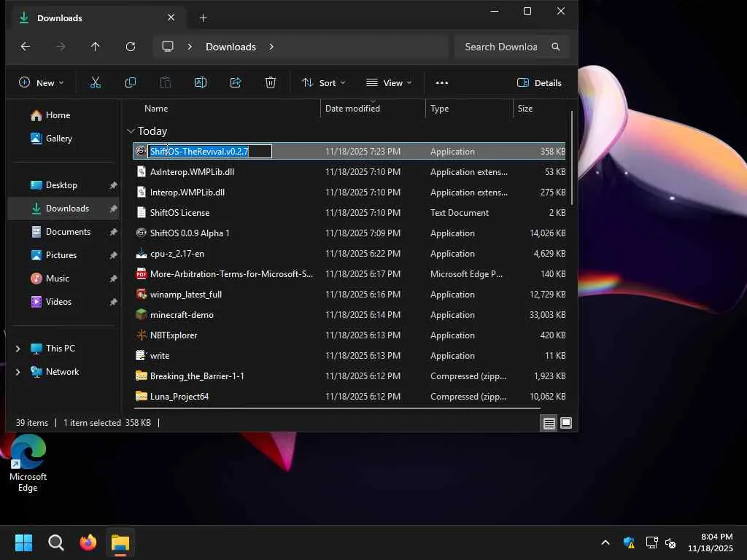Screen dimensions: 747x560
Task: Sort by Type column header
Action: coord(439,109)
